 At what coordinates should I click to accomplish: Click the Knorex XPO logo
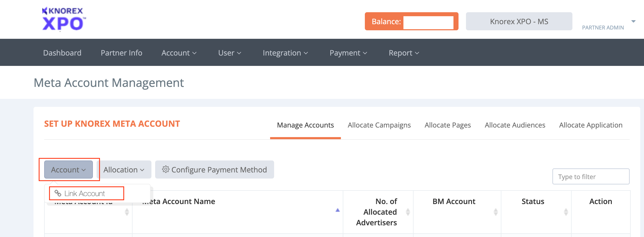point(64,19)
